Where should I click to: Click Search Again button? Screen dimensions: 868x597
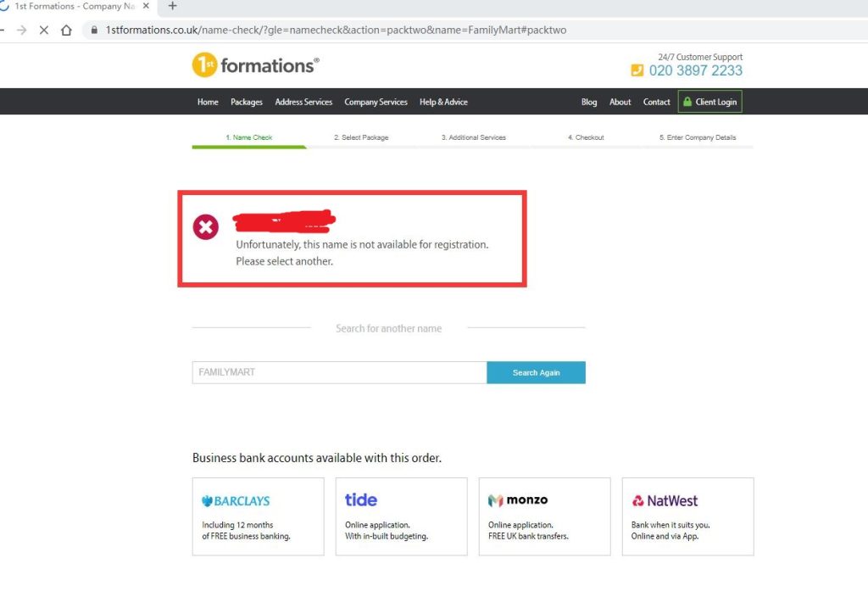[x=536, y=373]
